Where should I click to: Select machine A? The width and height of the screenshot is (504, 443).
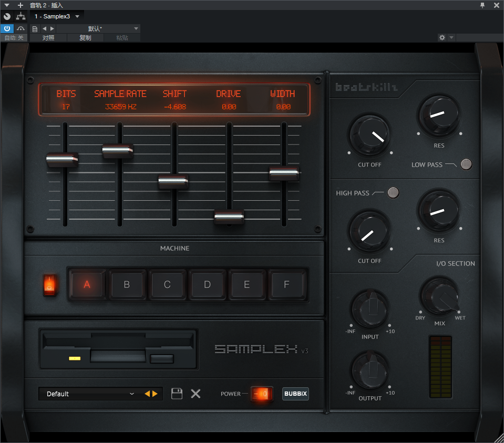point(87,284)
